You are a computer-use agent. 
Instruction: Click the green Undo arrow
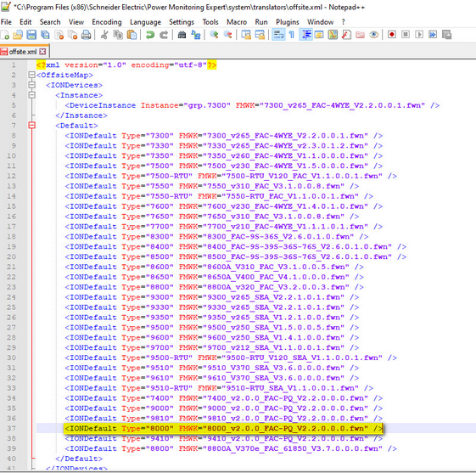pyautogui.click(x=149, y=35)
